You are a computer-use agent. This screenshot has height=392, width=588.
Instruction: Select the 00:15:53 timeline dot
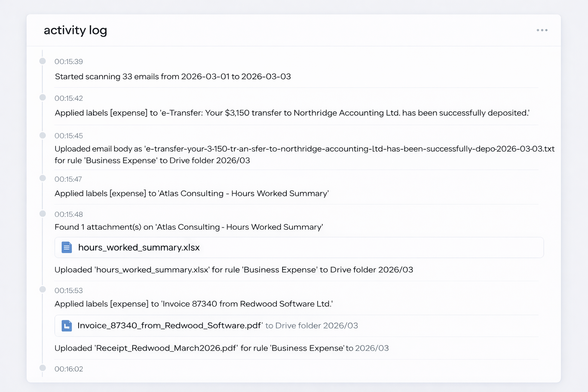pos(42,290)
